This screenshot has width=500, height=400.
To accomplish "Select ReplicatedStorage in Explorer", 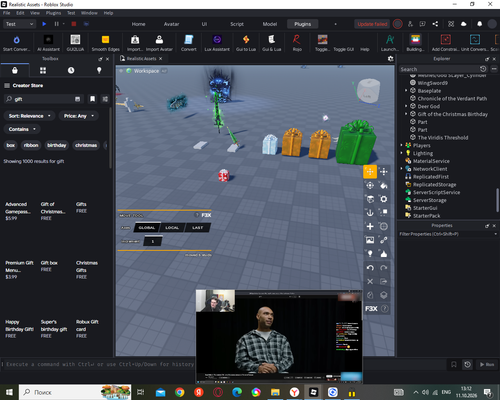I will click(434, 185).
